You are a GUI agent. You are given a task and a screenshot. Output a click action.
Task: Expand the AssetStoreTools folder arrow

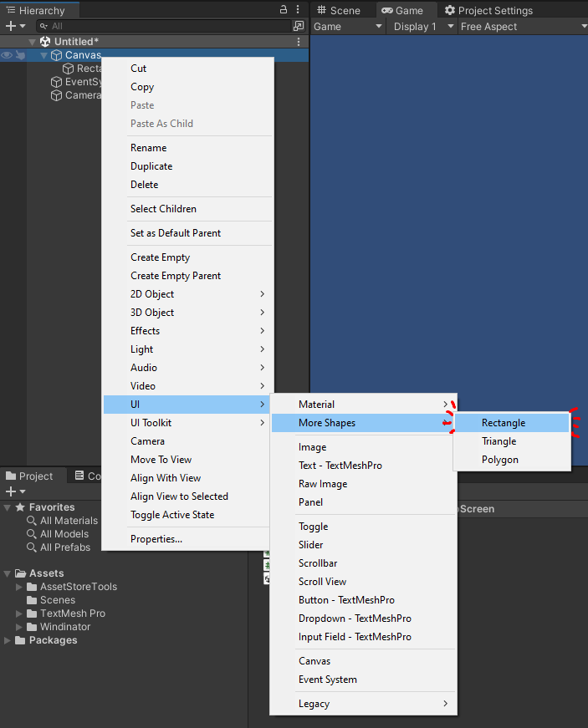[x=20, y=587]
